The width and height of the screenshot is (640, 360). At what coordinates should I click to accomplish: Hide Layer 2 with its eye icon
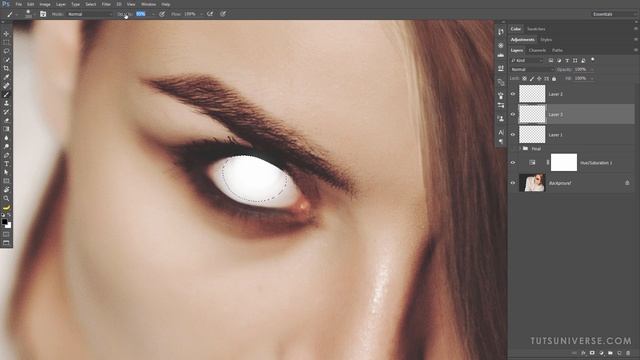click(513, 94)
